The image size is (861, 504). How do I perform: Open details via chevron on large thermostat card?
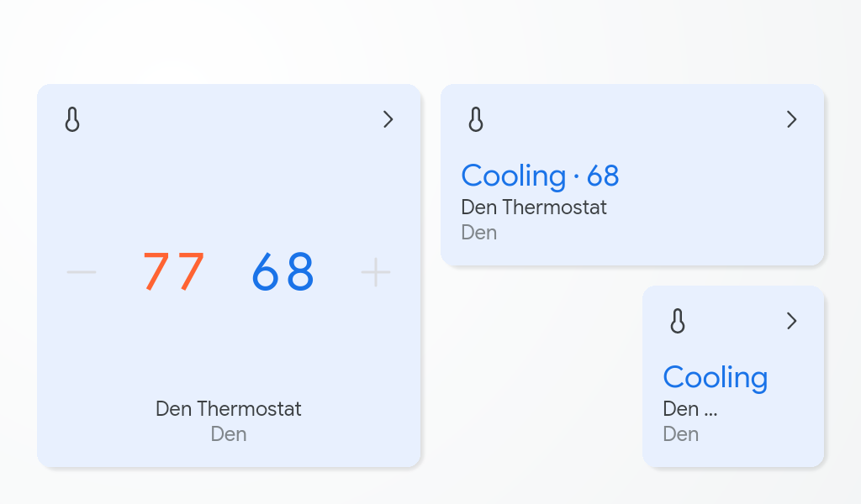(388, 119)
